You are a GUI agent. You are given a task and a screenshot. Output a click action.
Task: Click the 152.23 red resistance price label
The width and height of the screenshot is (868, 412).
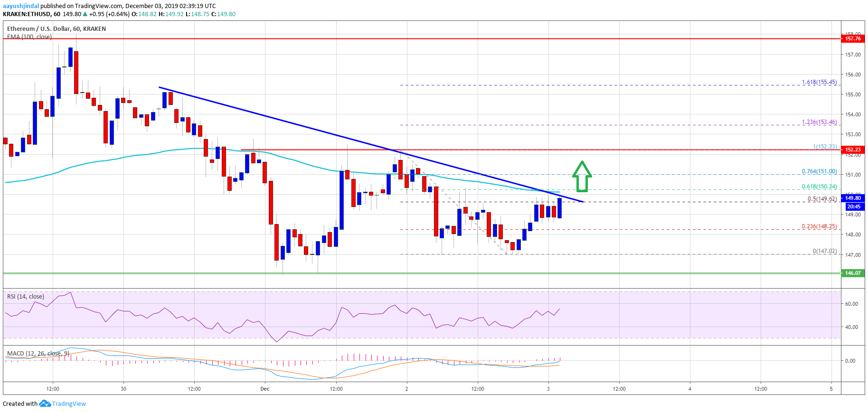pos(853,150)
